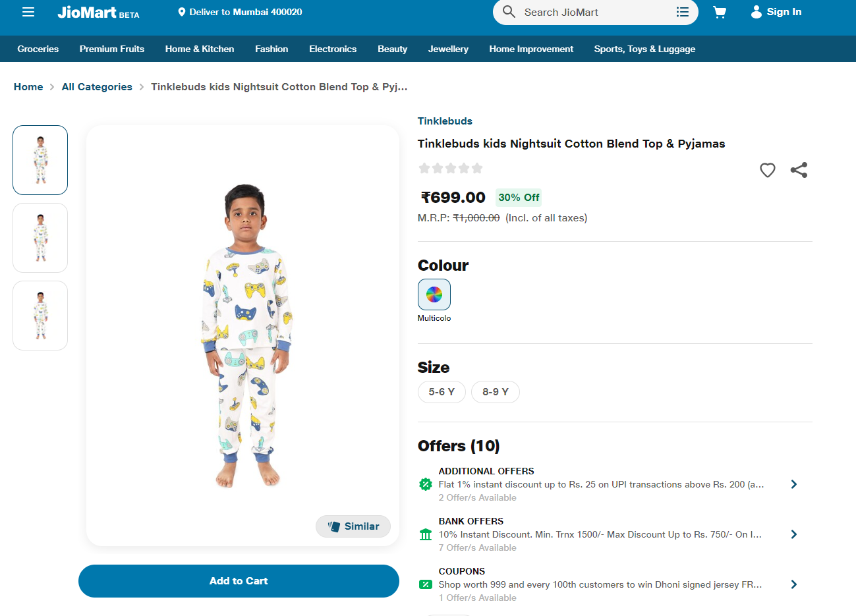The height and width of the screenshot is (616, 856).
Task: Select size 5-6 Y
Action: tap(442, 392)
